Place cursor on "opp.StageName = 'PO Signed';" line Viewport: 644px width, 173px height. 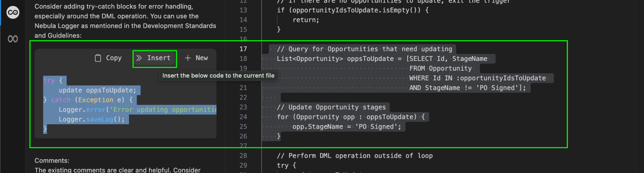tap(347, 127)
